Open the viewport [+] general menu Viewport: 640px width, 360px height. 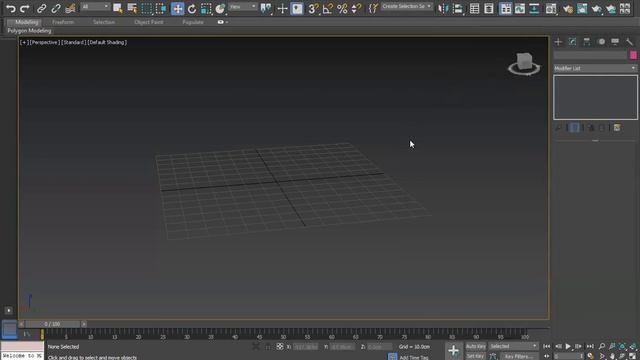tap(24, 42)
